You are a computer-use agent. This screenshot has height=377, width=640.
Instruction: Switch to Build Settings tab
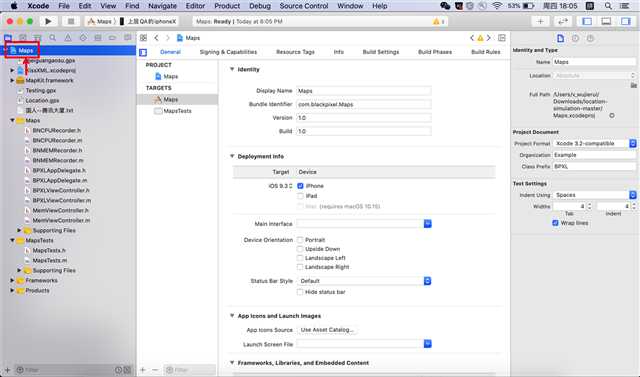coord(381,52)
